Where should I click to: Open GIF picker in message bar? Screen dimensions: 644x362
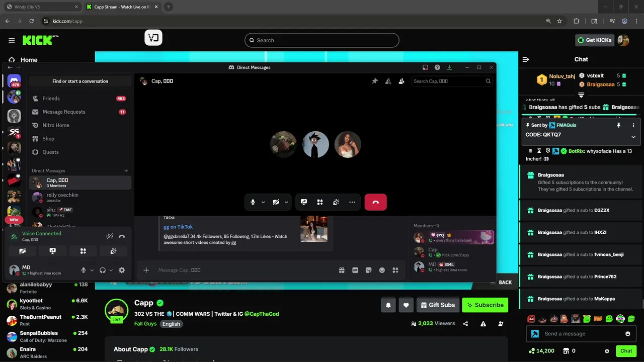click(x=355, y=270)
